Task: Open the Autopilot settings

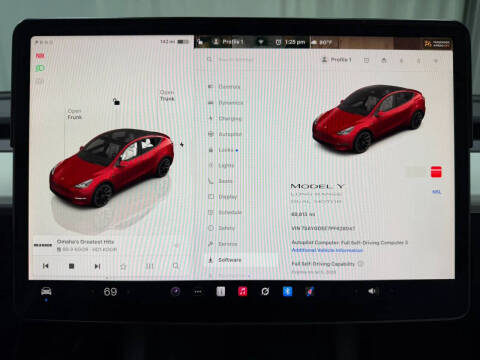Action: tap(225, 134)
